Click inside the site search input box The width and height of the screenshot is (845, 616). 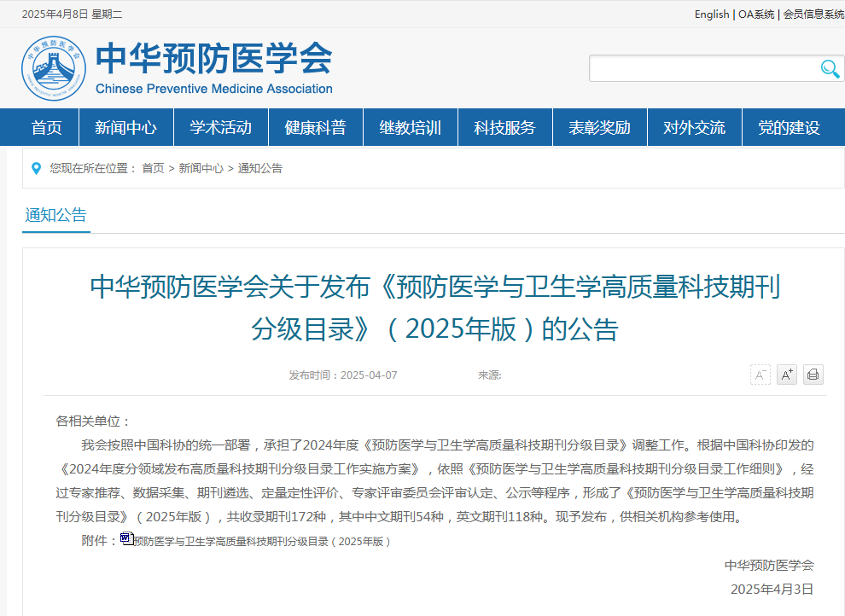pos(700,69)
